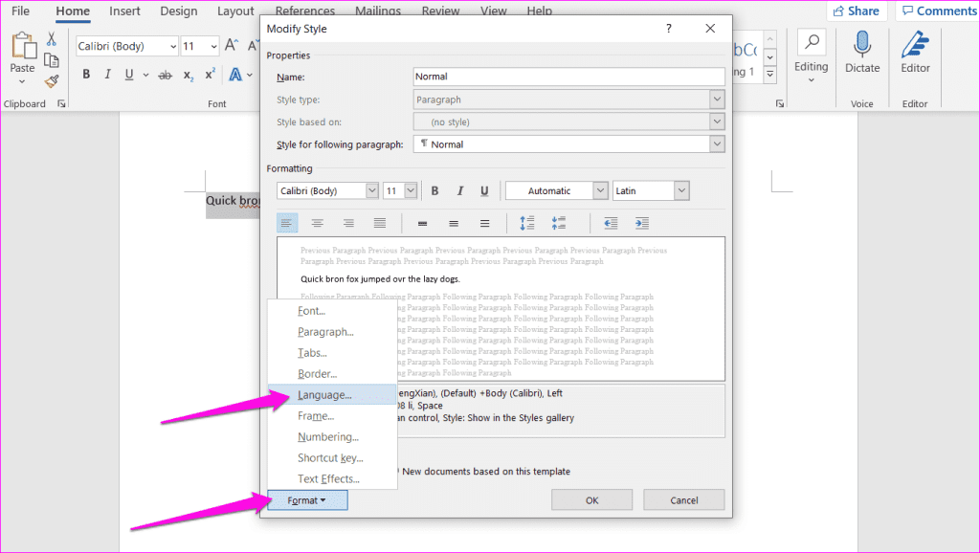980x553 pixels.
Task: Select the Copy icon in Clipboard group
Action: pos(52,60)
